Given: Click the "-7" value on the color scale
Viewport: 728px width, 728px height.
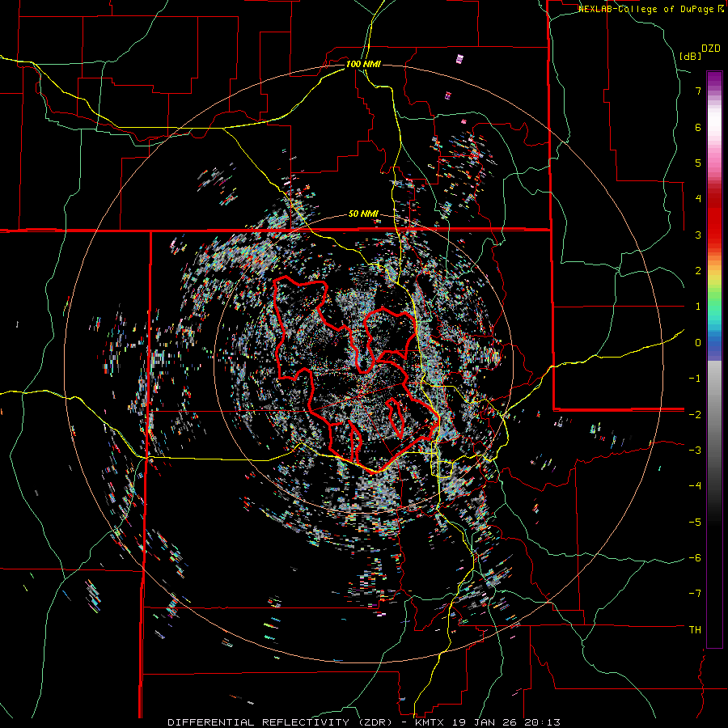Looking at the screenshot, I should click(695, 594).
